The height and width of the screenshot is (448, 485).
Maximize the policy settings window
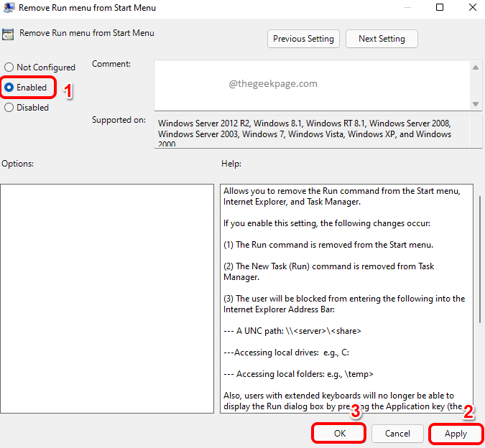point(439,8)
